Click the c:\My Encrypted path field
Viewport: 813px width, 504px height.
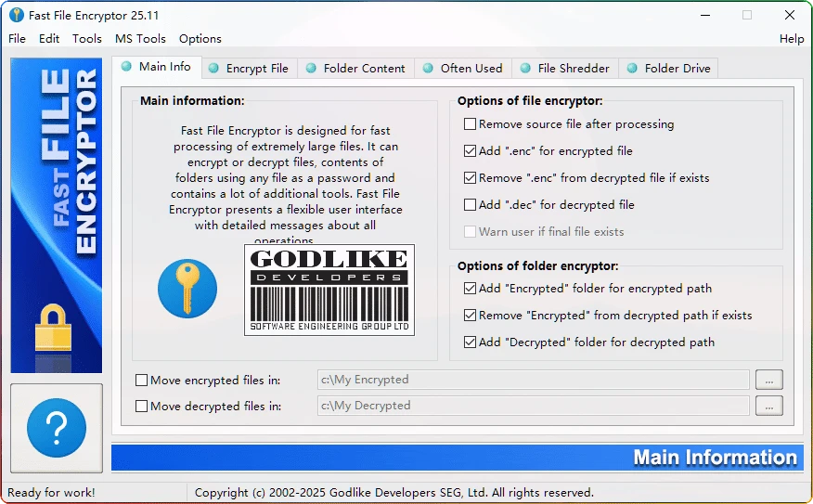[x=533, y=380]
